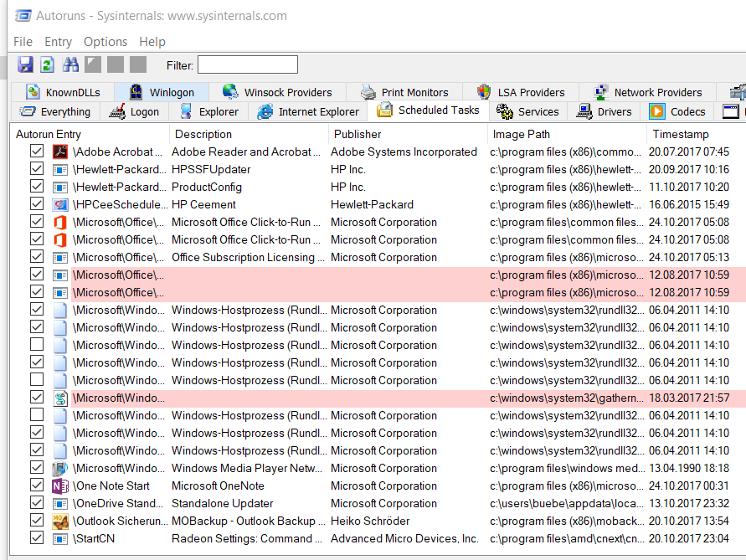Viewport: 746px width, 560px height.
Task: Select 'Adobe Systems Incorporated' publisher cell
Action: click(404, 152)
